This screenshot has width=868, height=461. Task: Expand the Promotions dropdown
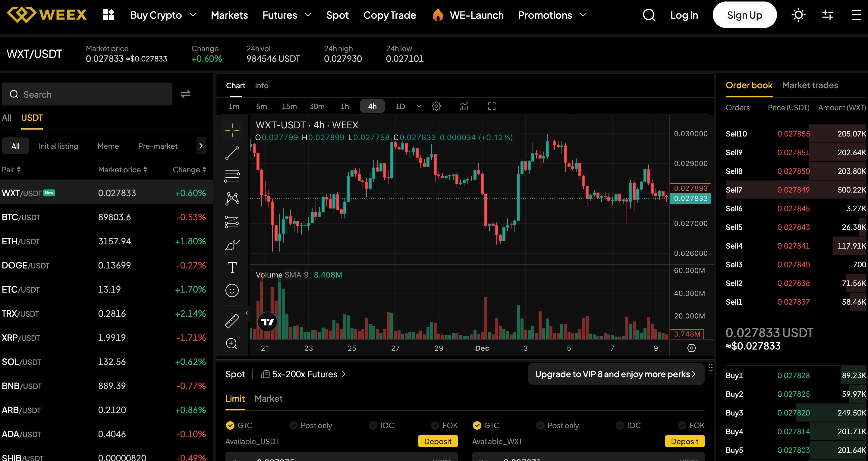pos(552,15)
